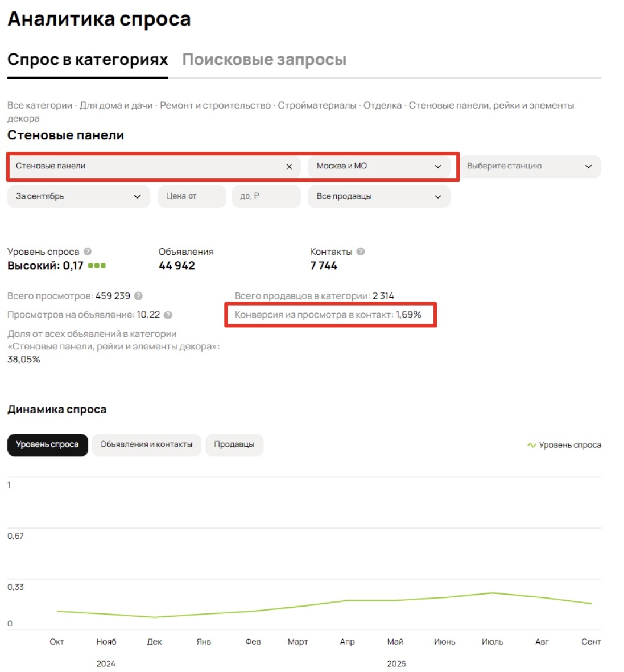Click the Цена от price input field
Image resolution: width=624 pixels, height=672 pixels.
tap(192, 196)
